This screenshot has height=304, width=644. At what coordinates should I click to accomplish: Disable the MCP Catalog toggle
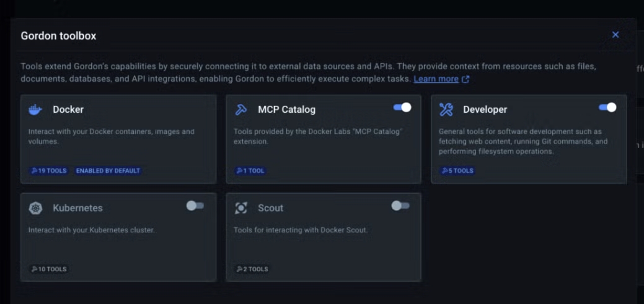[x=402, y=108]
